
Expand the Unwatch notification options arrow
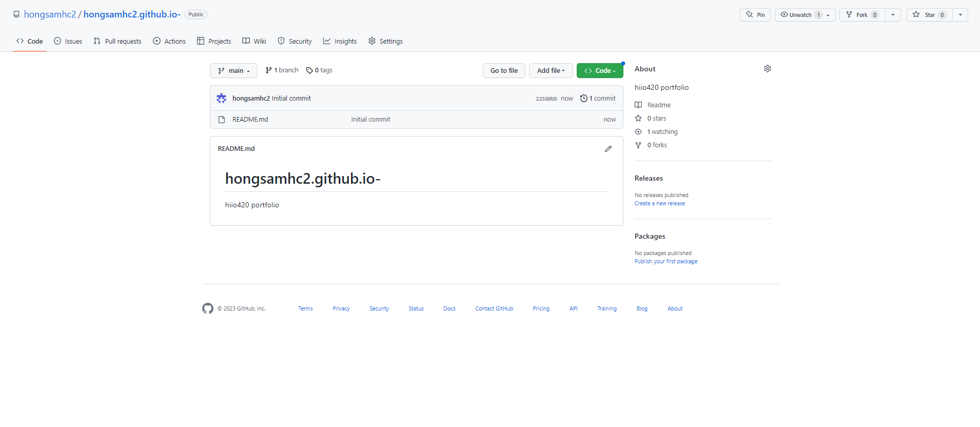click(828, 15)
